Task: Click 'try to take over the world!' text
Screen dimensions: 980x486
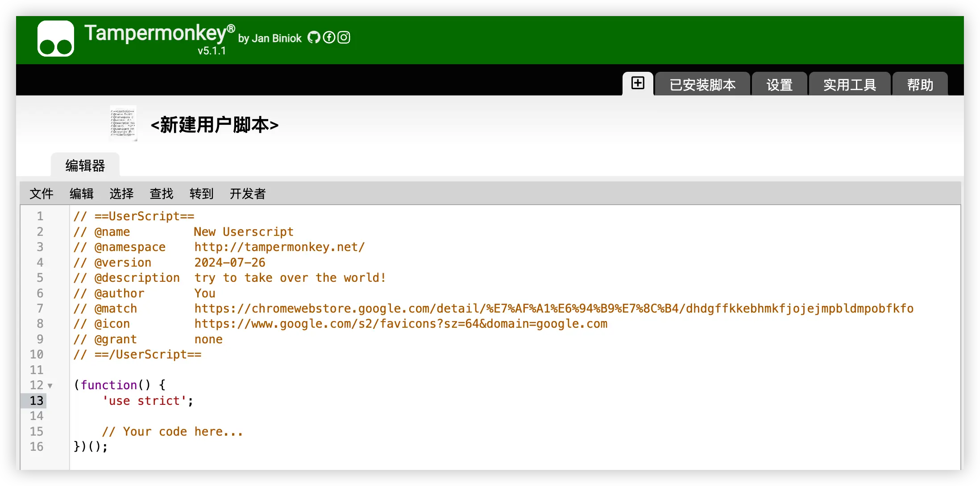Action: point(290,278)
